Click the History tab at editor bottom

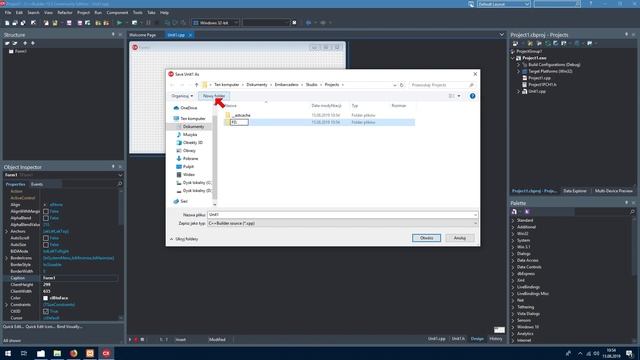click(496, 339)
